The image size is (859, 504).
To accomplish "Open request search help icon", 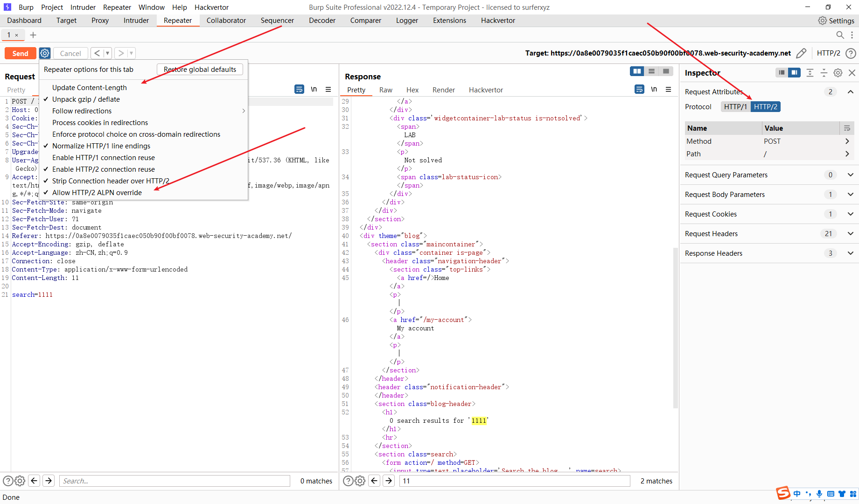I will point(8,481).
